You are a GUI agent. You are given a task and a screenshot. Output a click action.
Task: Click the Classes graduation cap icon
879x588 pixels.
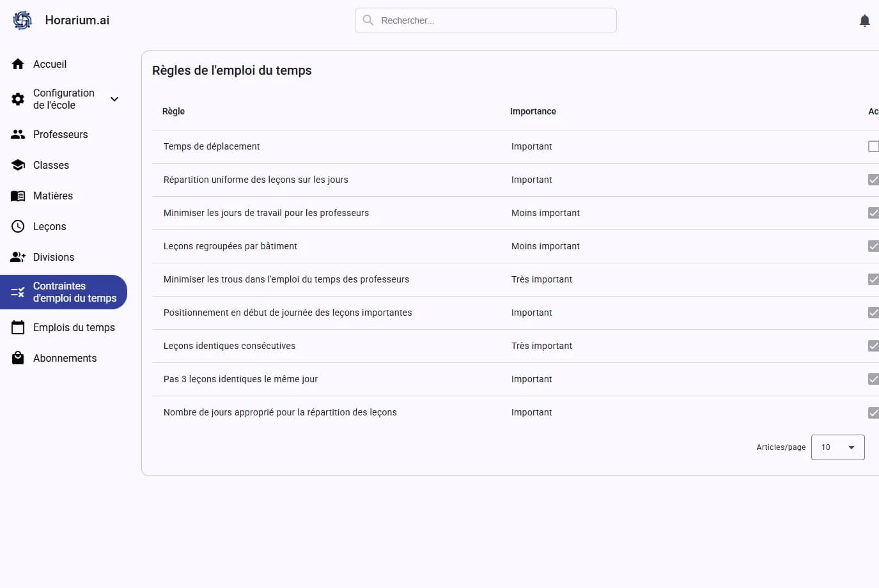(18, 165)
